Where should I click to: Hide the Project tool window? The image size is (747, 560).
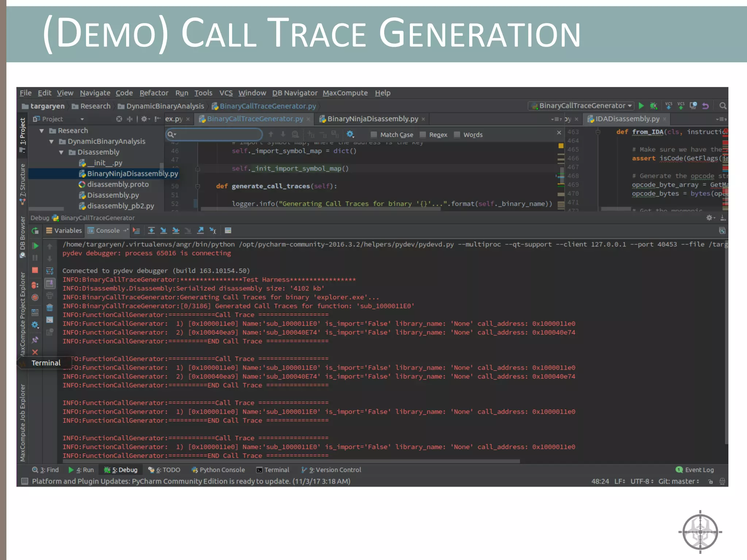tap(158, 119)
